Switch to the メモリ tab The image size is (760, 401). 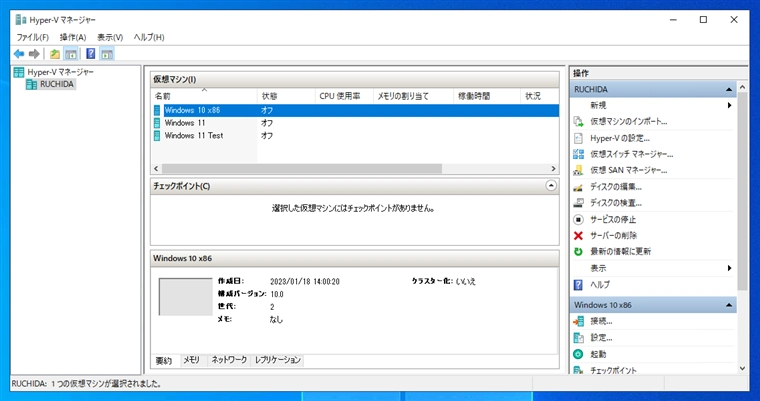click(x=192, y=360)
